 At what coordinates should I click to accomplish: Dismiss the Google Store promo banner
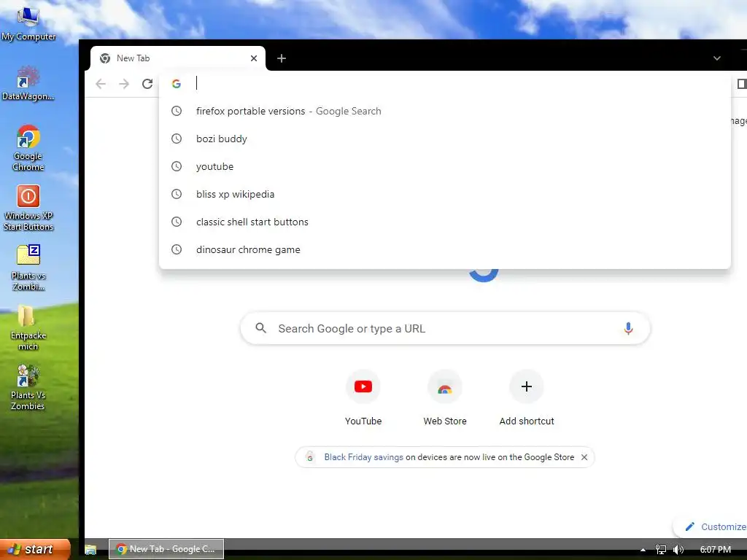[584, 457]
